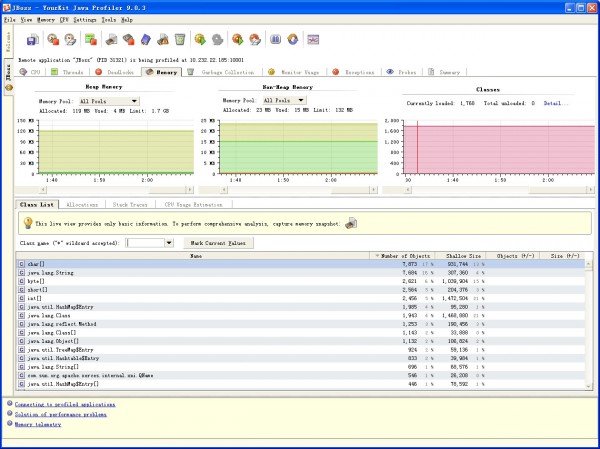Switch to the Probes tab

click(401, 72)
